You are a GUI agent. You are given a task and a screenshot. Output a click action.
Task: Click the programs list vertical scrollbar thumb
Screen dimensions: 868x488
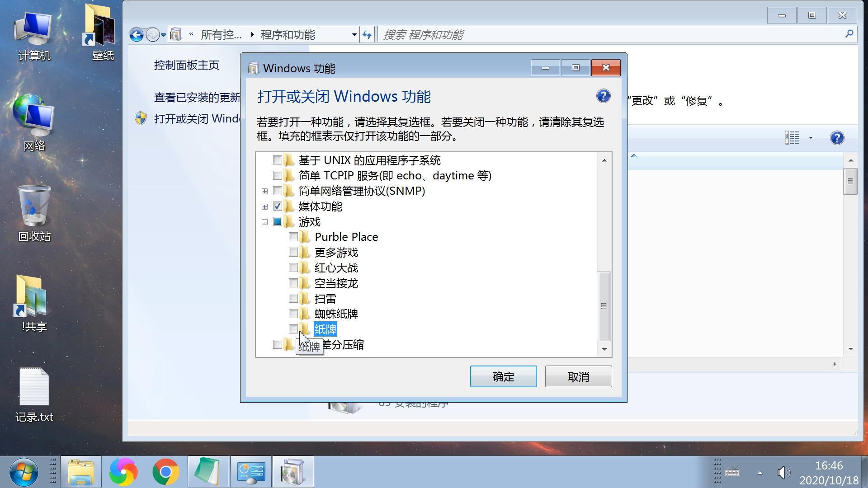click(x=850, y=181)
